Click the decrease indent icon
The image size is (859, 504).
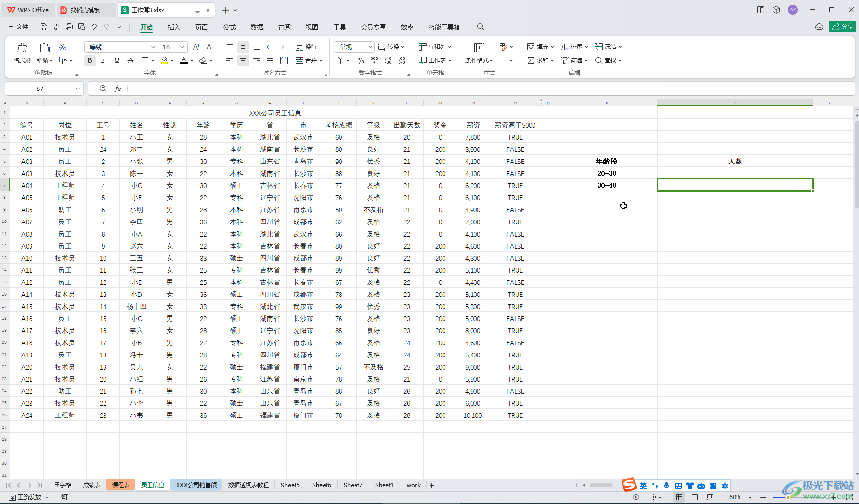(270, 47)
